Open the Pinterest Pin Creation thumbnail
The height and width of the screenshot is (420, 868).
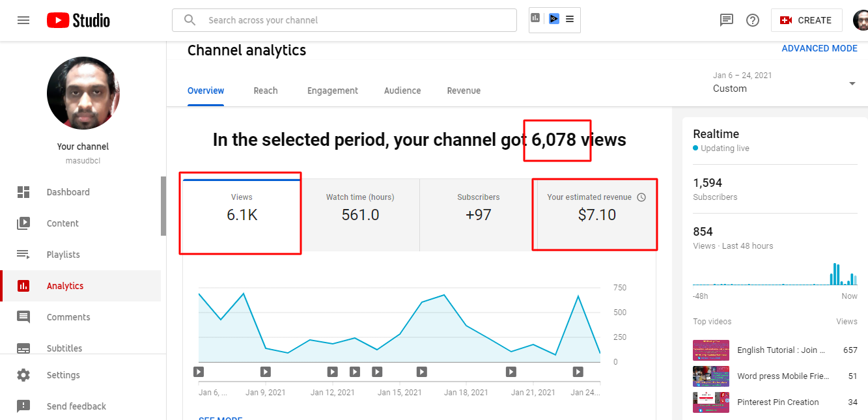[710, 402]
